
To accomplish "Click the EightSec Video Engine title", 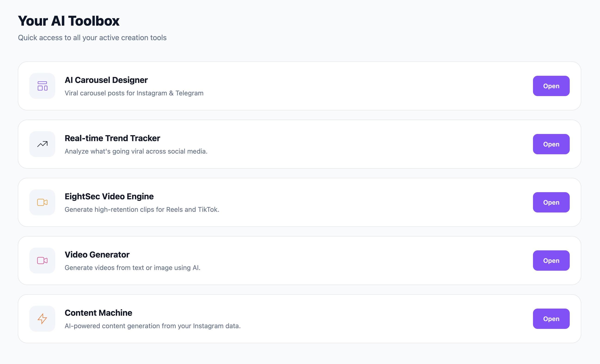I will (109, 196).
